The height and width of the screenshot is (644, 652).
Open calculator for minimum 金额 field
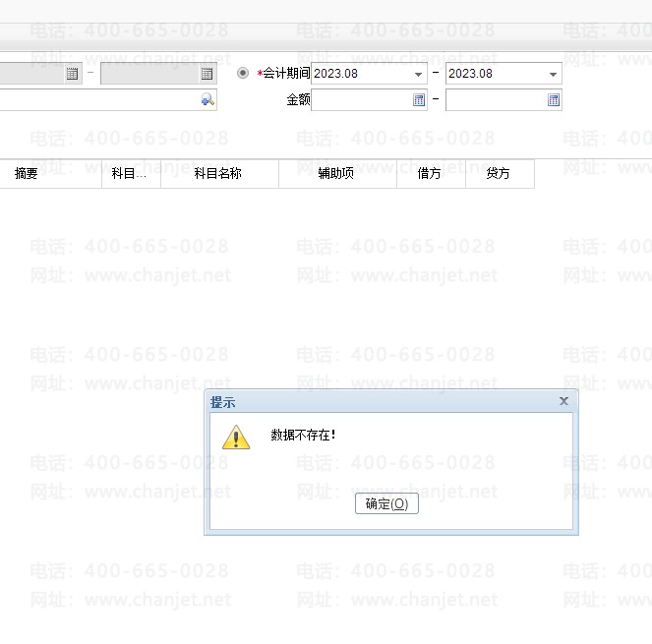tap(419, 99)
